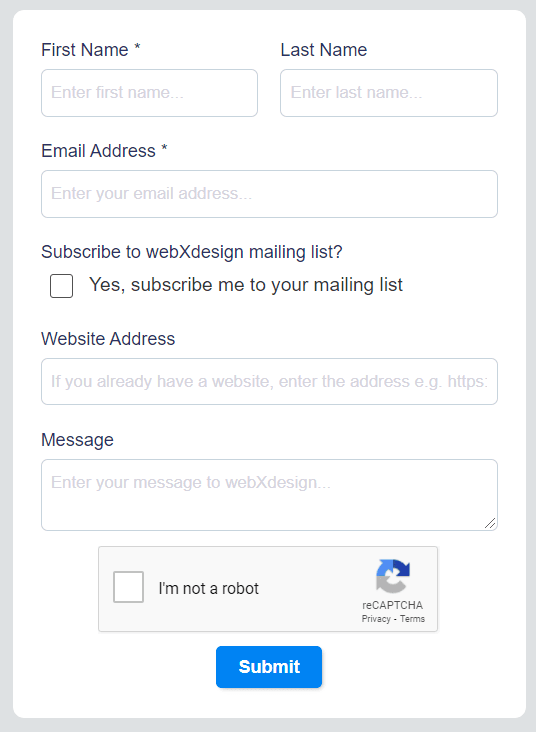This screenshot has width=536, height=732.
Task: Focus the First Name input field
Action: (x=149, y=93)
